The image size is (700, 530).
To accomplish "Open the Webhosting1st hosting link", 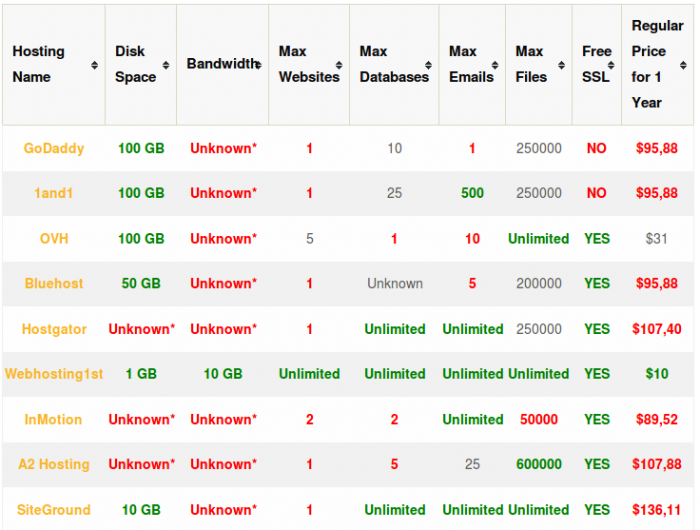I will (54, 374).
